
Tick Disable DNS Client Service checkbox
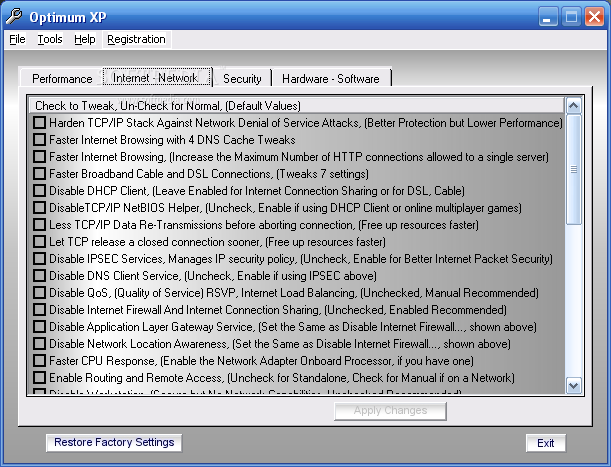(x=39, y=276)
